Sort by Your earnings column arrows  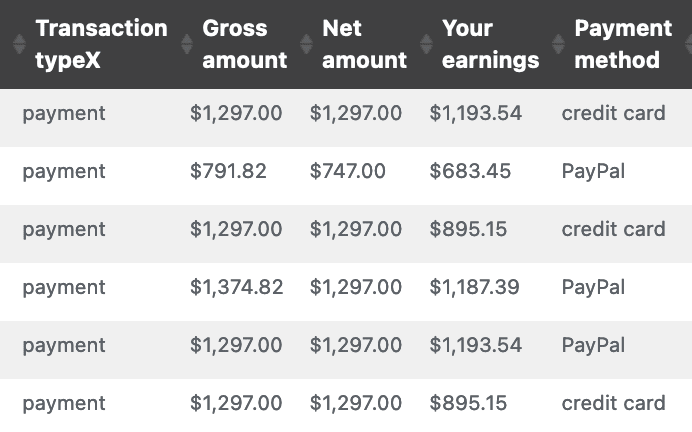426,44
